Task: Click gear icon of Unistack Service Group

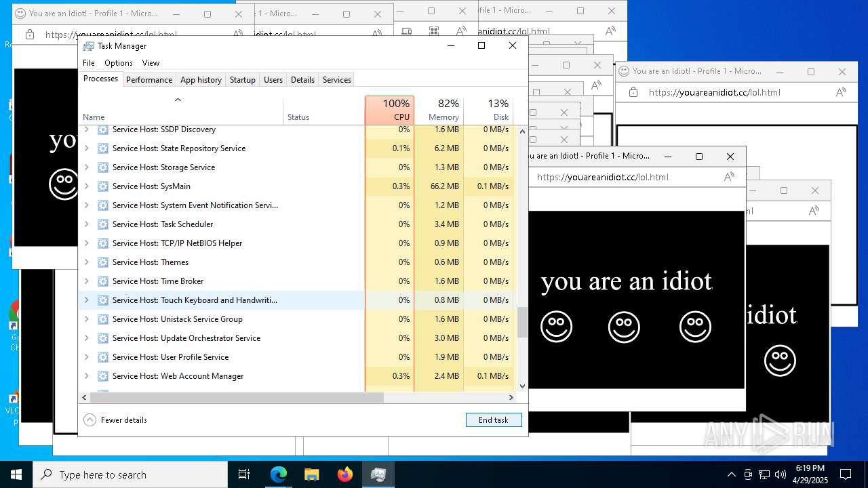Action: [103, 319]
